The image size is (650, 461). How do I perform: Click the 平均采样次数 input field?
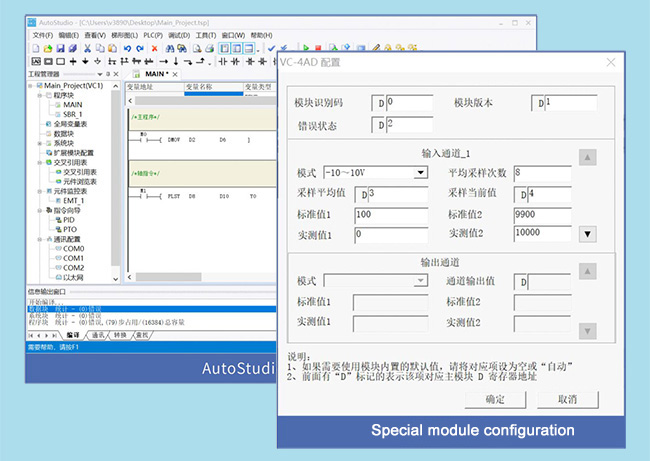tap(542, 172)
